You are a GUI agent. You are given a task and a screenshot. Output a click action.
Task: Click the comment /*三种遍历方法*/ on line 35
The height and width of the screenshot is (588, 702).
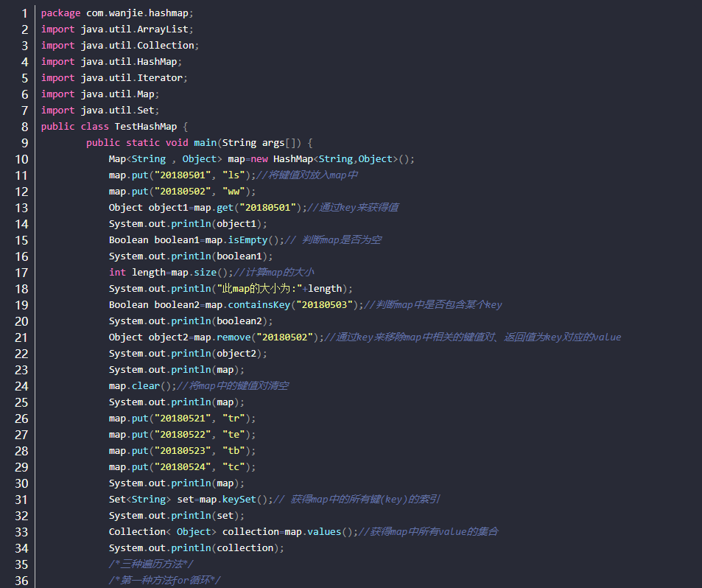click(x=151, y=564)
